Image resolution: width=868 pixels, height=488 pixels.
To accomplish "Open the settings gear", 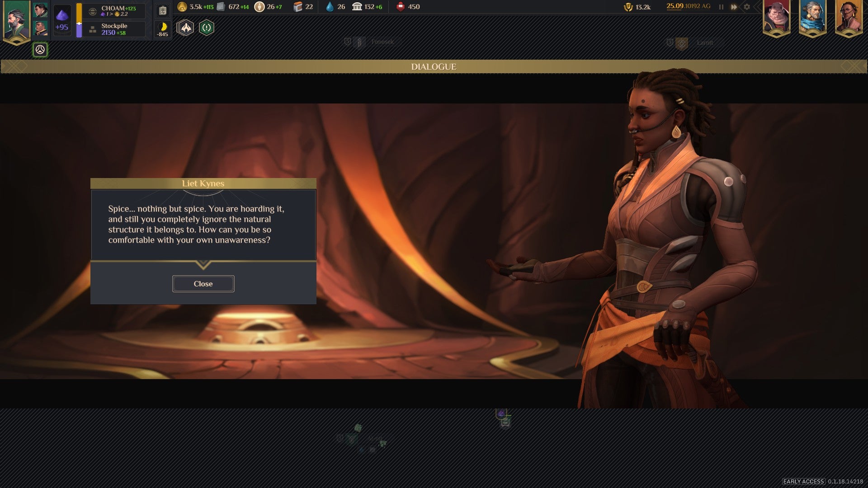I will click(x=747, y=7).
